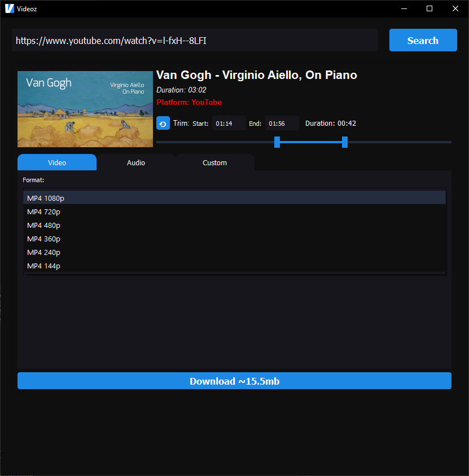Select MP4 1080p format
This screenshot has width=469, height=476.
(235, 198)
